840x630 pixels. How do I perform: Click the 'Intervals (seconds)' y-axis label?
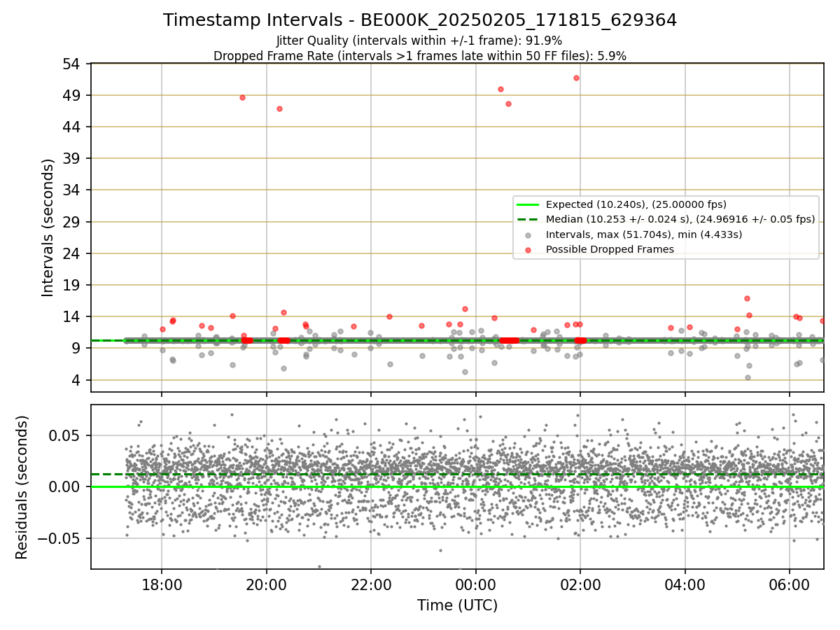pyautogui.click(x=48, y=227)
